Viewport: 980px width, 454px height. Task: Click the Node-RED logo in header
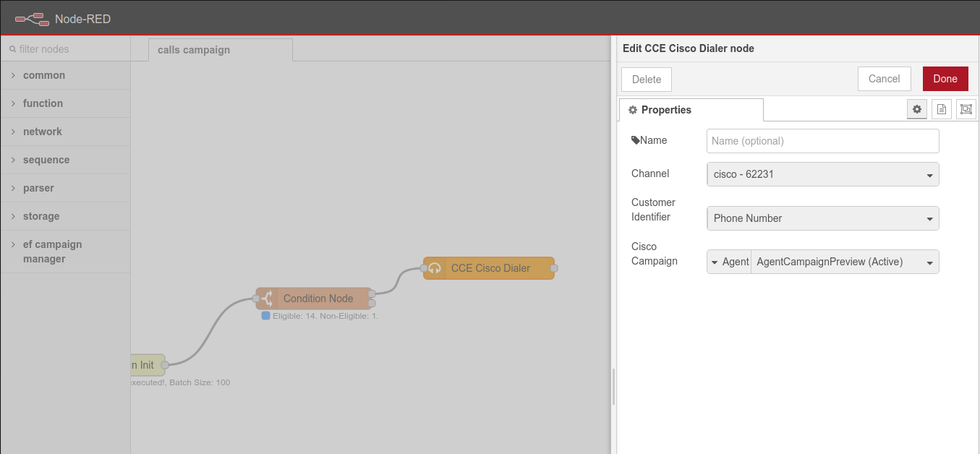click(x=32, y=19)
